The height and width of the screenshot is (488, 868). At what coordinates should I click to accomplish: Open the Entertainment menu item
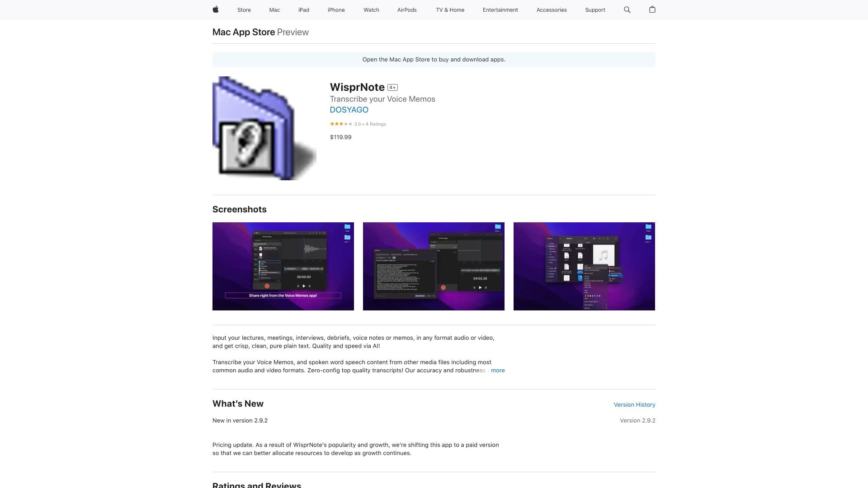pos(500,9)
